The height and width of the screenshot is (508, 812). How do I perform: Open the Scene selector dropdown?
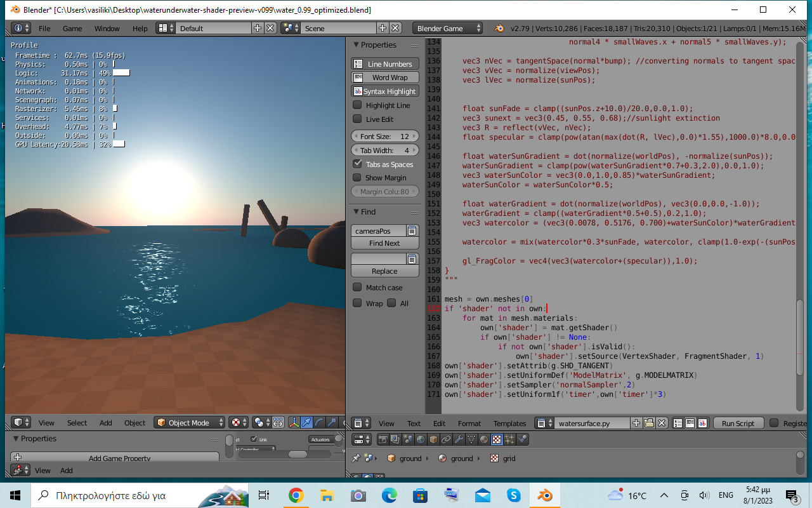(x=291, y=28)
